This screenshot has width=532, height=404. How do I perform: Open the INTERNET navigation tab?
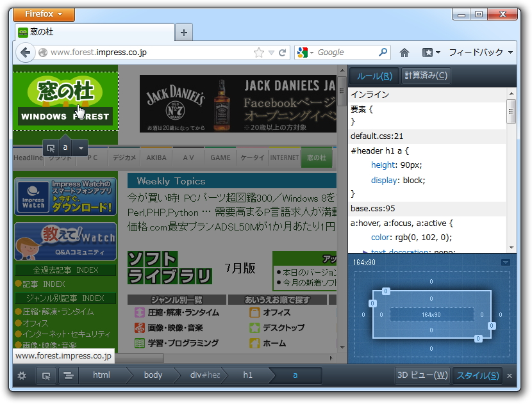click(x=284, y=158)
